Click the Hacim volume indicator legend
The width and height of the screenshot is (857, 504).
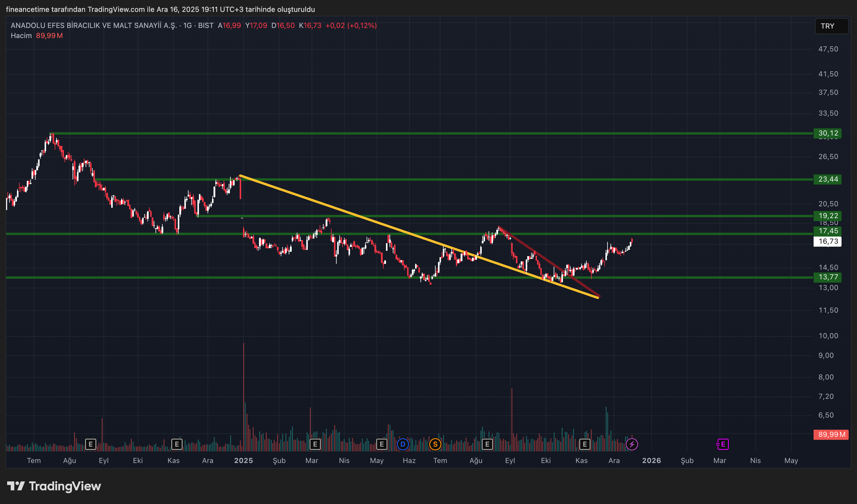pos(21,36)
